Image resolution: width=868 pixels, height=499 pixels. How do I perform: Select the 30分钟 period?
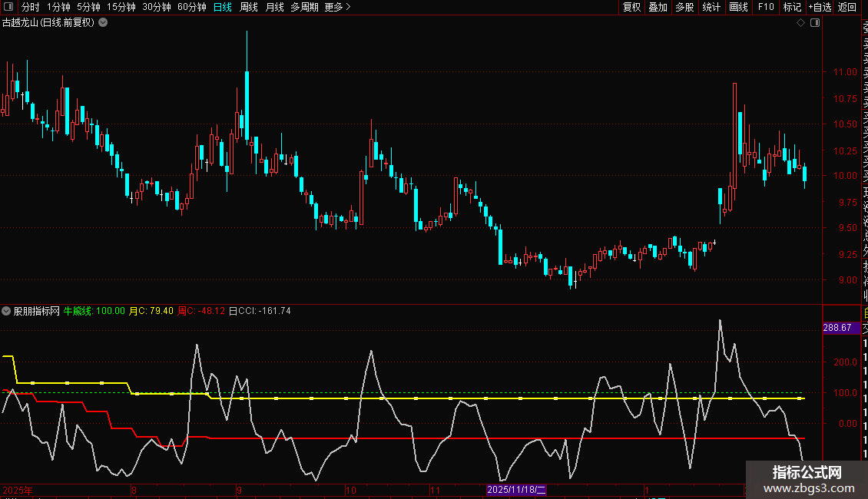[157, 7]
